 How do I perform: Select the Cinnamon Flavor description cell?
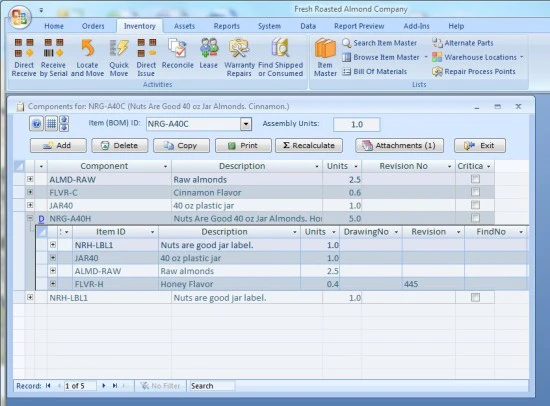[247, 192]
